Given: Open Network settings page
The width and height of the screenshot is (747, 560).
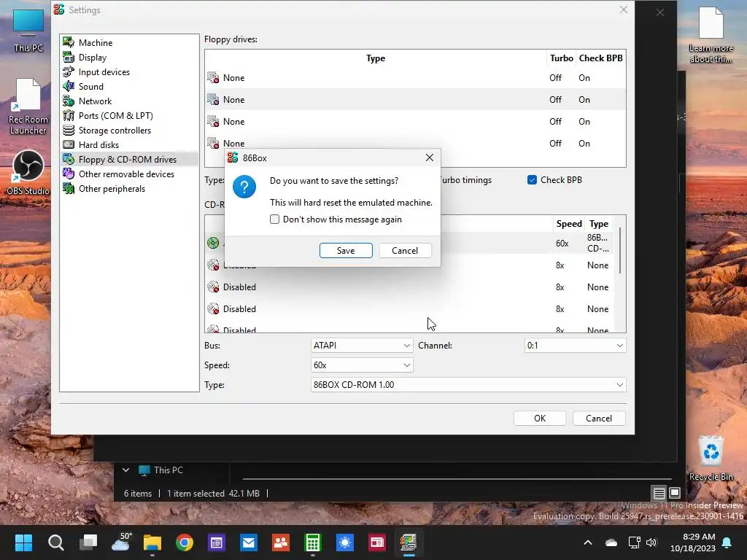Looking at the screenshot, I should tap(96, 101).
